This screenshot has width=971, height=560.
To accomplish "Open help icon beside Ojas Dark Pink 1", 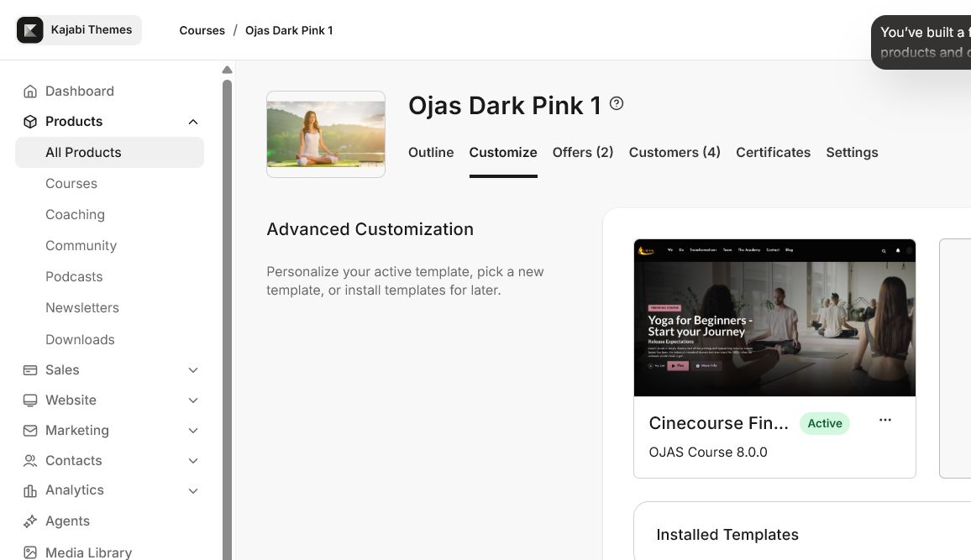I will tap(617, 103).
